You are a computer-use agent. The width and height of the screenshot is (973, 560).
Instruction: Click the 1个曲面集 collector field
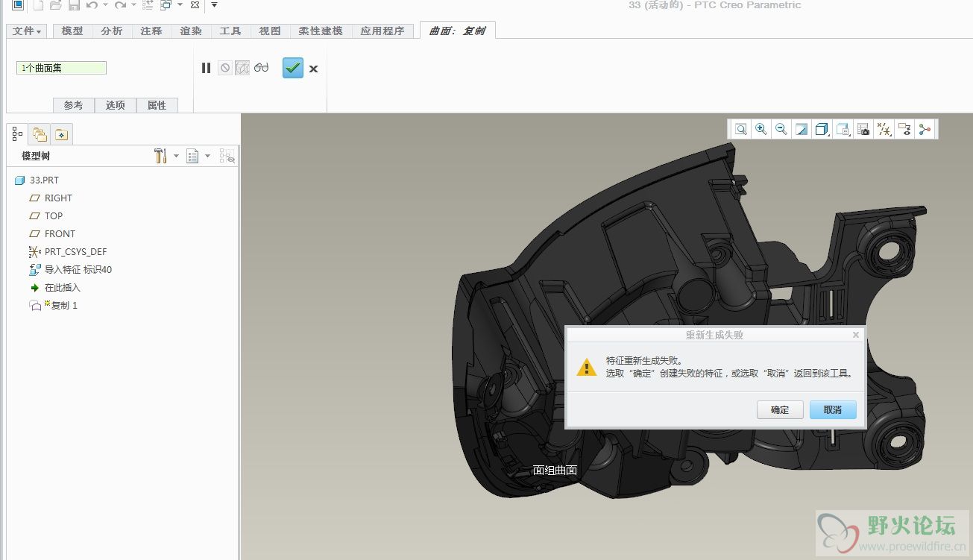(62, 68)
